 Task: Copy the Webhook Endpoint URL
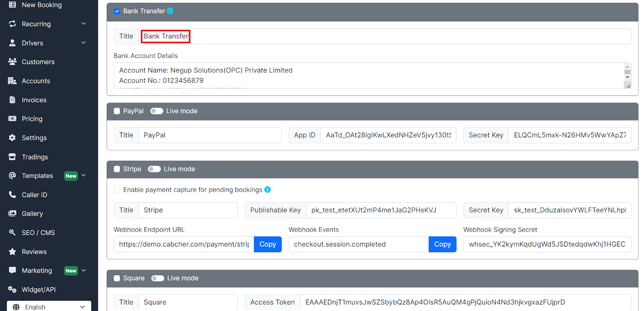[x=268, y=244]
